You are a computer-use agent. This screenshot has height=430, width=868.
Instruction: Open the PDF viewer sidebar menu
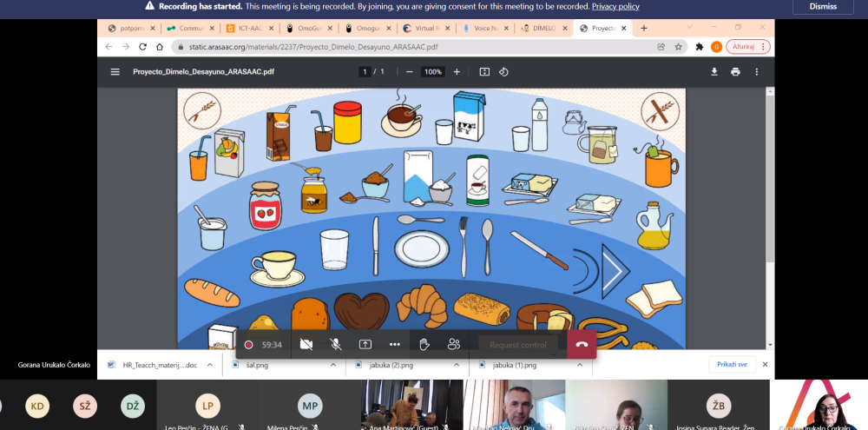tap(115, 72)
